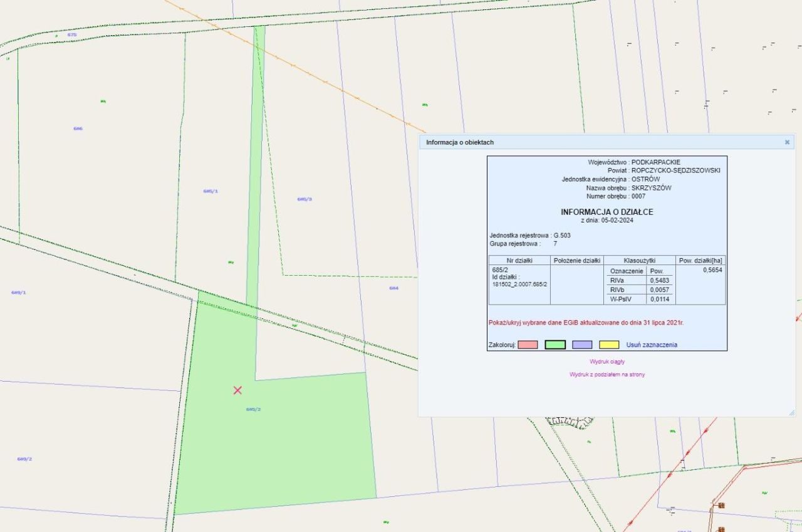This screenshot has width=802, height=532.
Task: Select parcel 689/1 on the map
Action: pos(19,293)
